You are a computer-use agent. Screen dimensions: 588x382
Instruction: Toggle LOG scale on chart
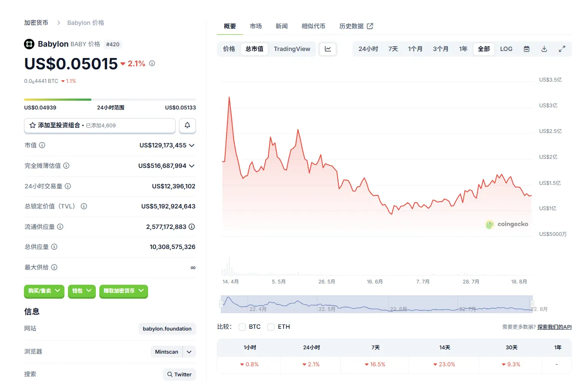506,49
